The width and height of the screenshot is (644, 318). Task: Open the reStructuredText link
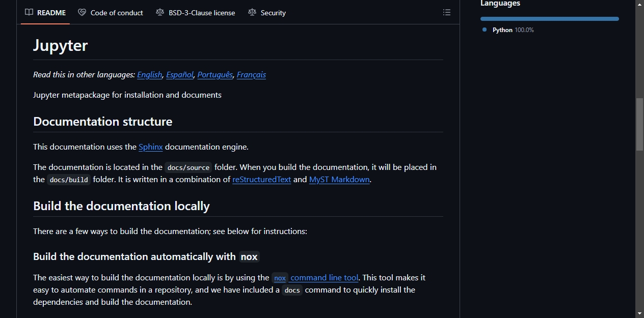coord(262,180)
